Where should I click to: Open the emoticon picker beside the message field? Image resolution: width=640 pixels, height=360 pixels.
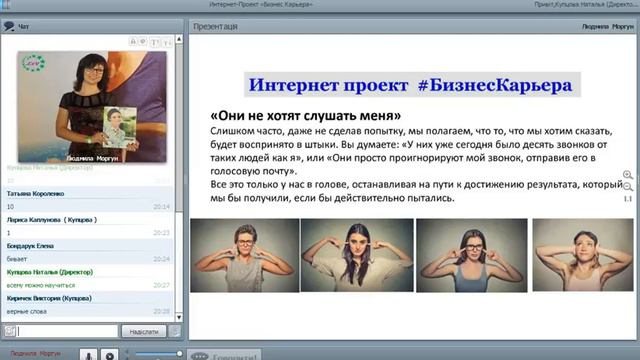click(x=10, y=331)
